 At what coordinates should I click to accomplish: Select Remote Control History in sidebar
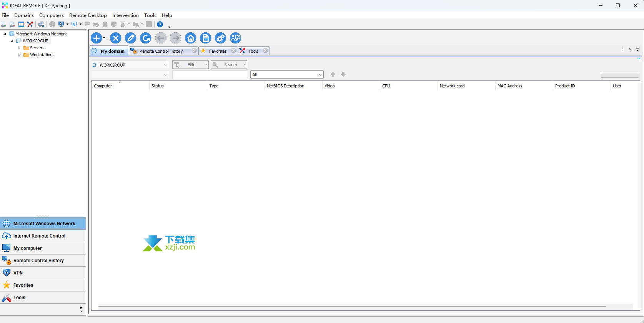tap(43, 261)
